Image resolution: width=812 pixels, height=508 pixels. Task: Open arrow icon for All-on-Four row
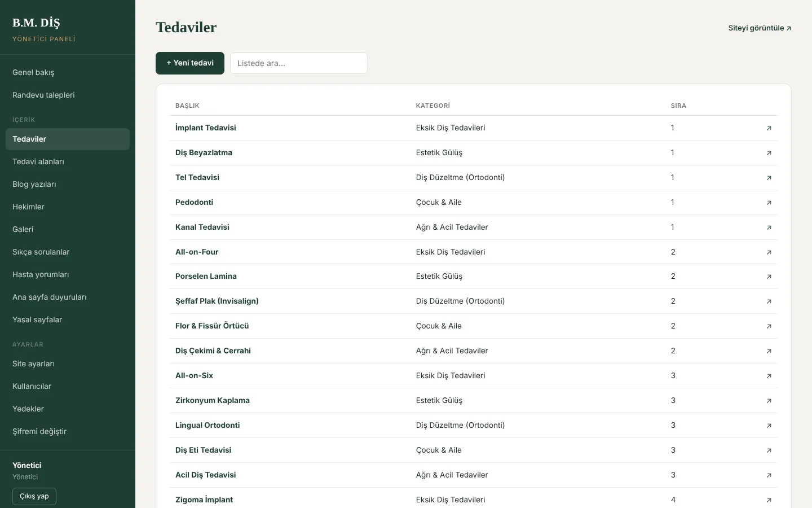[769, 252]
